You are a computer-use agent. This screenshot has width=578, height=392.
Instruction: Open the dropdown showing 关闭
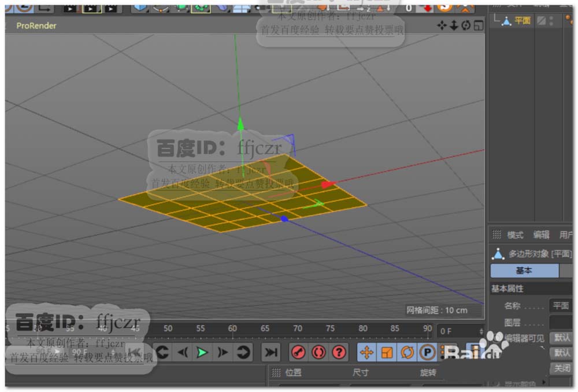click(x=562, y=368)
